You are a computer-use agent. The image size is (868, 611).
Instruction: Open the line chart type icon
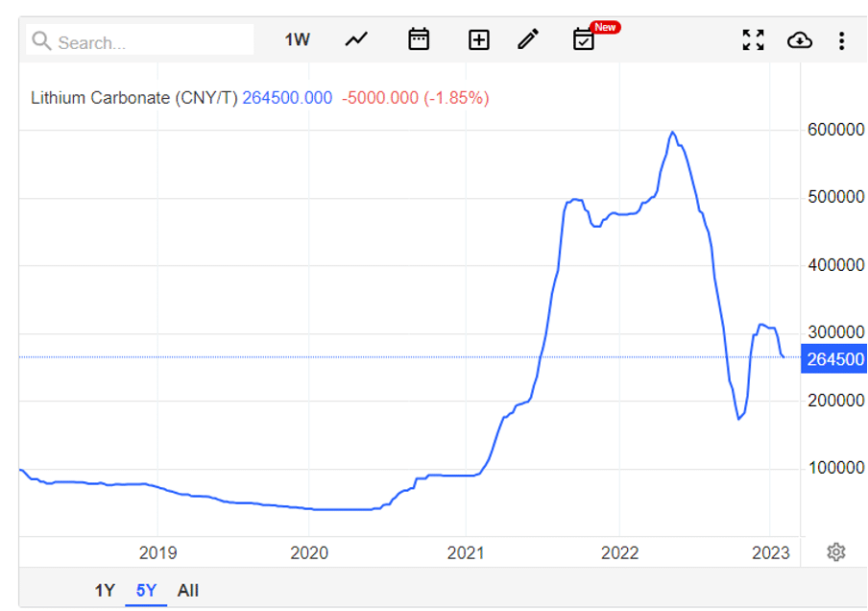click(356, 39)
